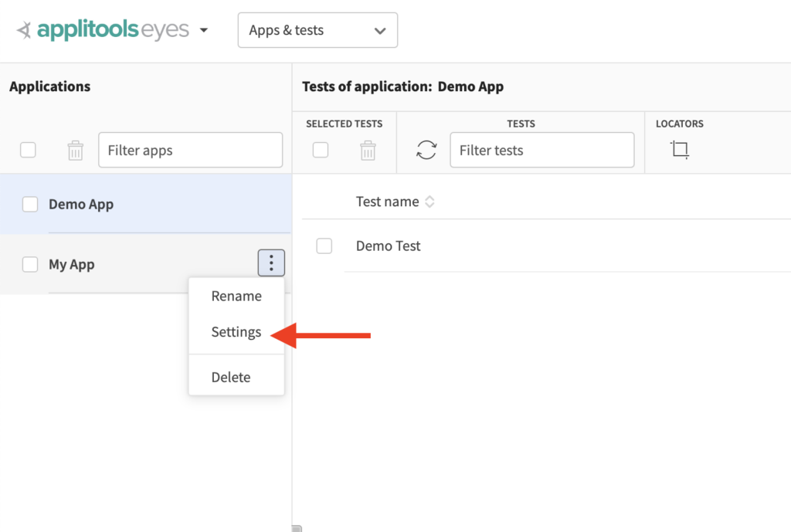791x532 pixels.
Task: Check the Demo App checkbox
Action: (x=30, y=204)
